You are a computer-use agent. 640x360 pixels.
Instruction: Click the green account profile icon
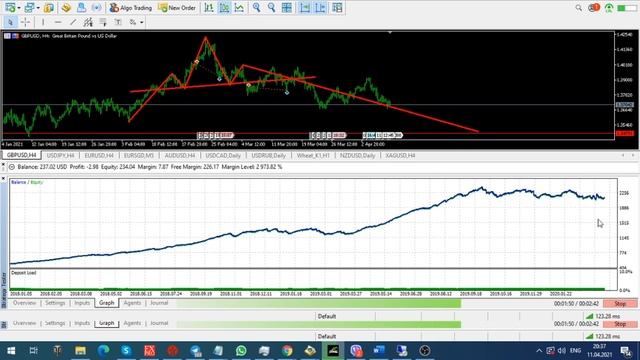[609, 8]
